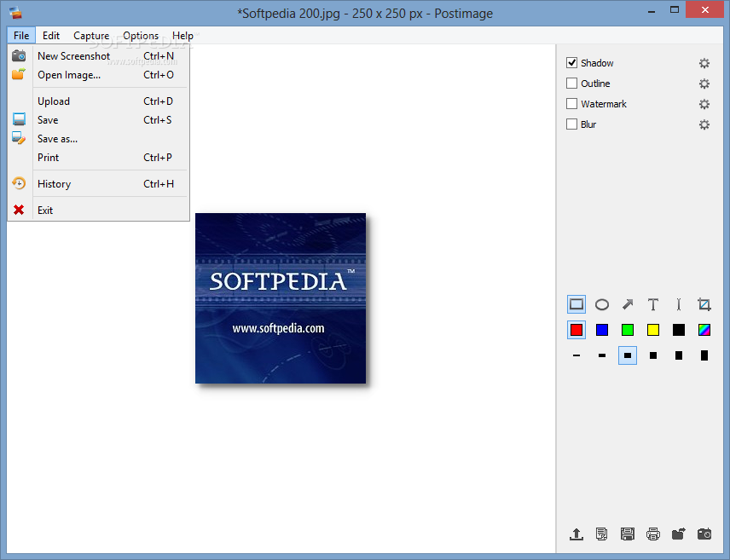Open Watermark settings gear
Viewport: 730px width, 560px height.
click(x=704, y=104)
